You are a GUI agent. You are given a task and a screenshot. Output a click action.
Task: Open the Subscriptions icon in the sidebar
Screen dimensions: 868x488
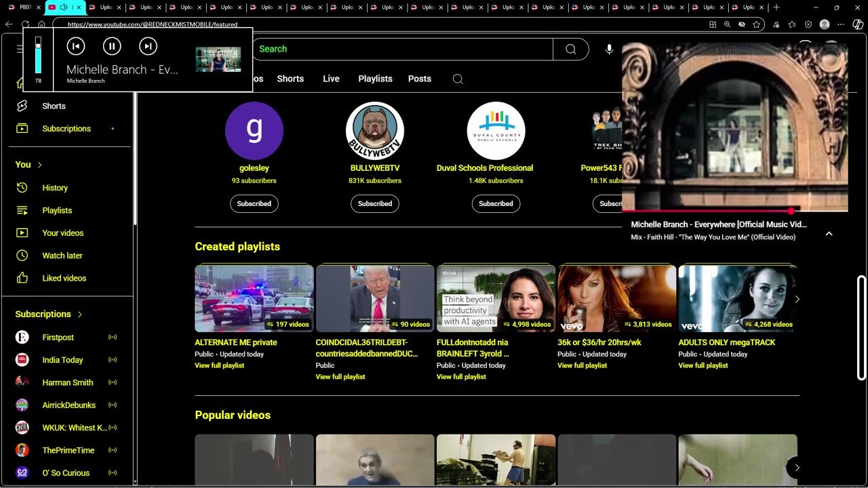22,128
